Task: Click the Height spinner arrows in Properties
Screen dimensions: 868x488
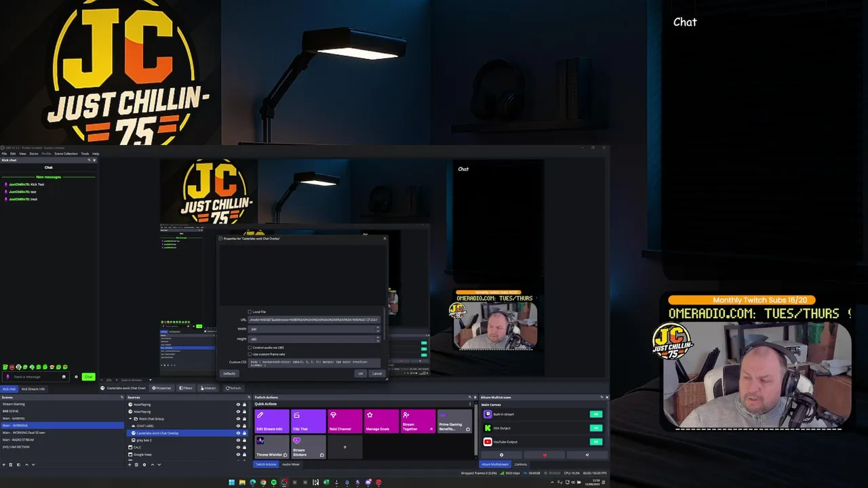Action: click(378, 339)
